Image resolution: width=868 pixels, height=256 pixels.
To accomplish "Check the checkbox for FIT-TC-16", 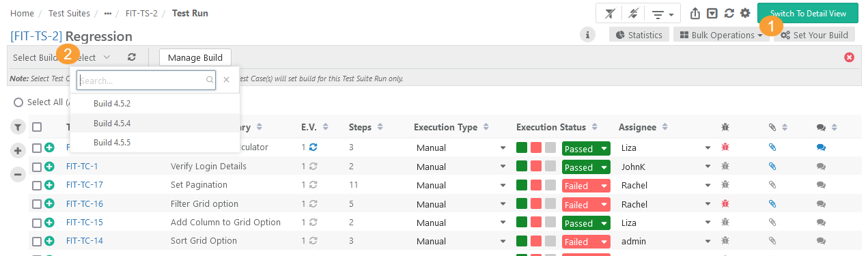I will pyautogui.click(x=37, y=203).
